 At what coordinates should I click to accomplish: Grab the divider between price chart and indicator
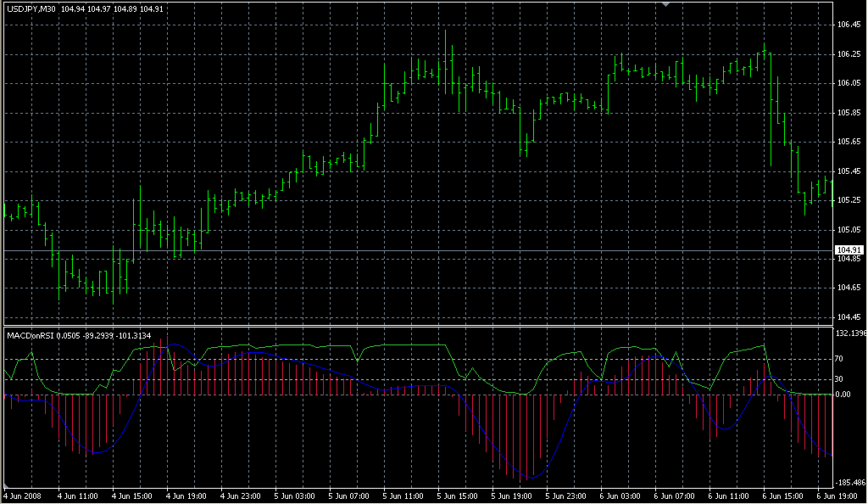pyautogui.click(x=415, y=326)
